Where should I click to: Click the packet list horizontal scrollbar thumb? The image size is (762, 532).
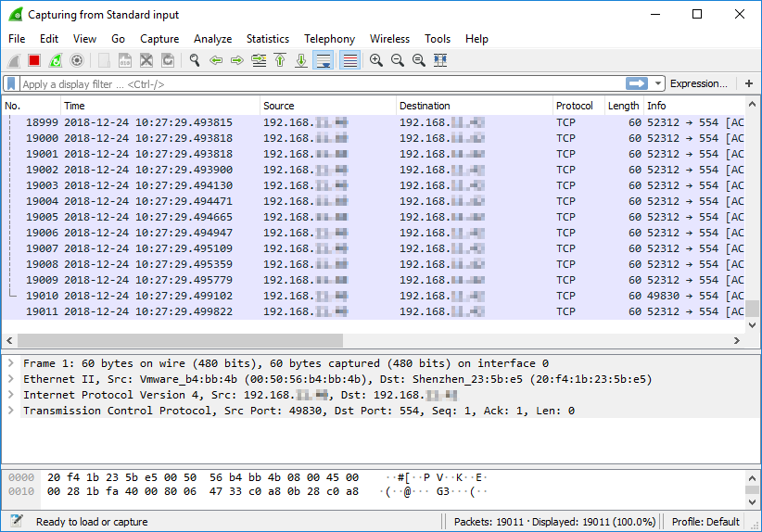click(x=180, y=340)
